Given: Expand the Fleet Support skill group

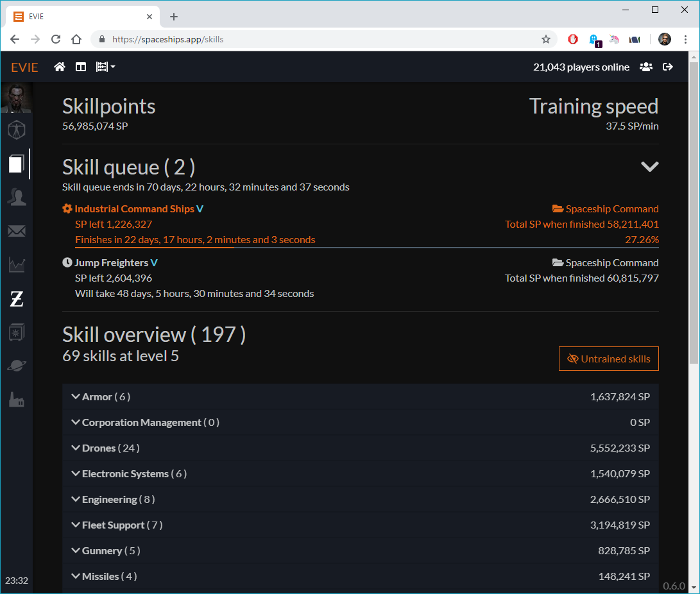Looking at the screenshot, I should click(361, 525).
